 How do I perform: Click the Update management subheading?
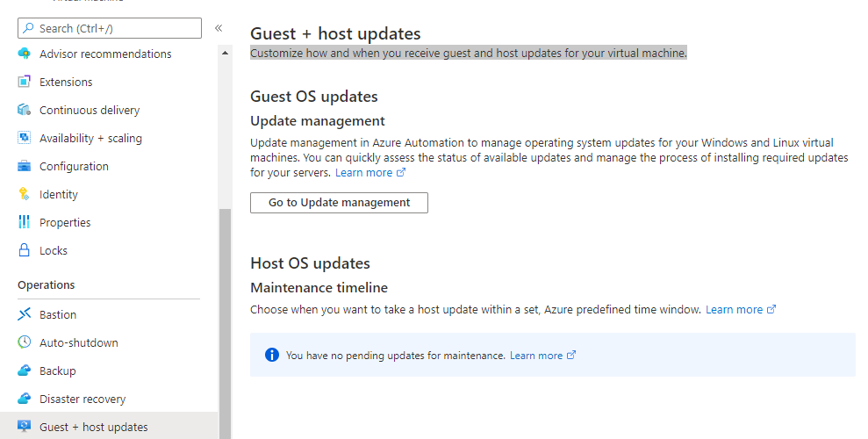click(x=317, y=120)
